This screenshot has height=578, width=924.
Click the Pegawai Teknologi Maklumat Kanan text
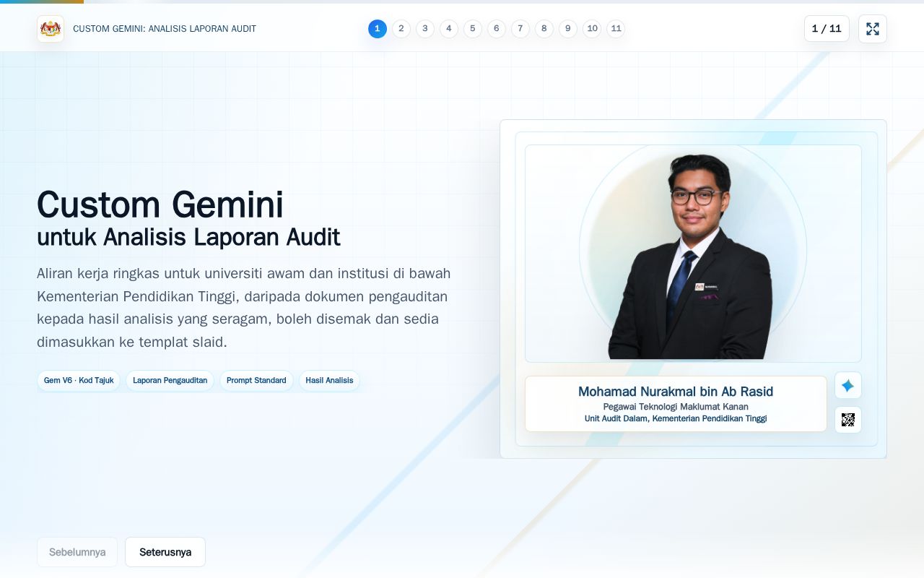676,407
